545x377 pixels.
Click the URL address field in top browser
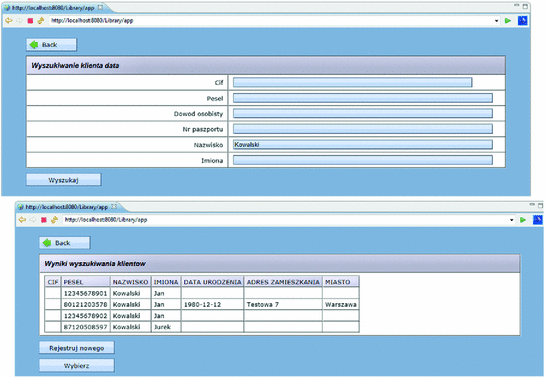(271, 21)
